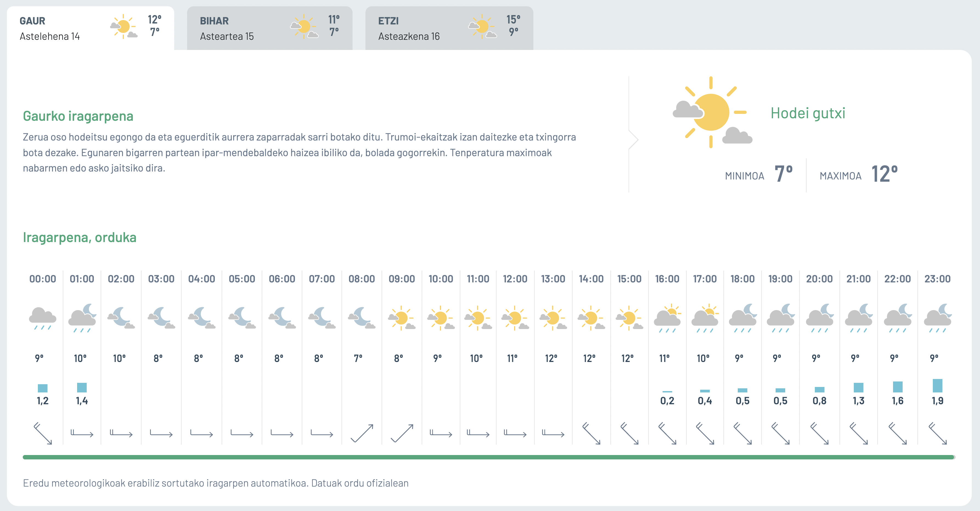Click the sunny icon at 10:00
This screenshot has width=980, height=511.
click(441, 318)
